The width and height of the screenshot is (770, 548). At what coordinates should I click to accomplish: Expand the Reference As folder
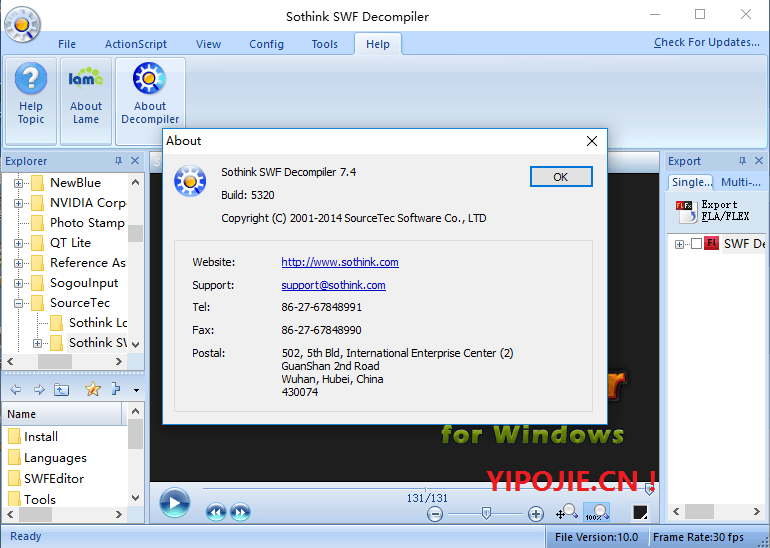point(18,264)
